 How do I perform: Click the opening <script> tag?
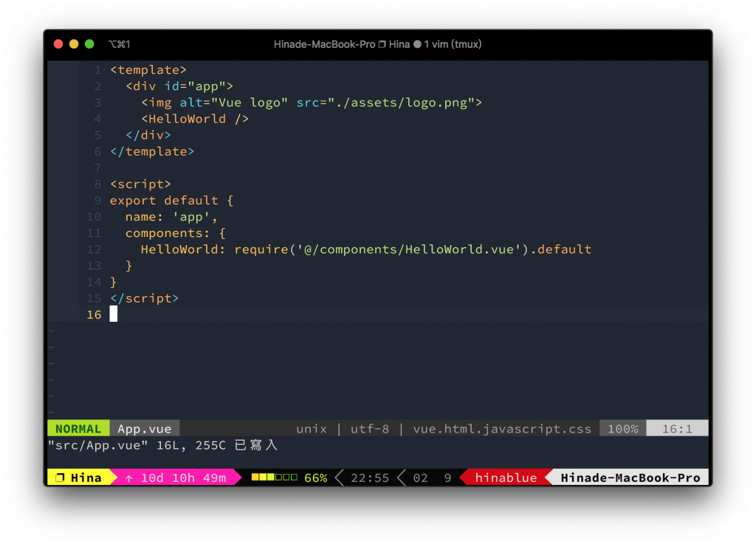click(x=140, y=184)
